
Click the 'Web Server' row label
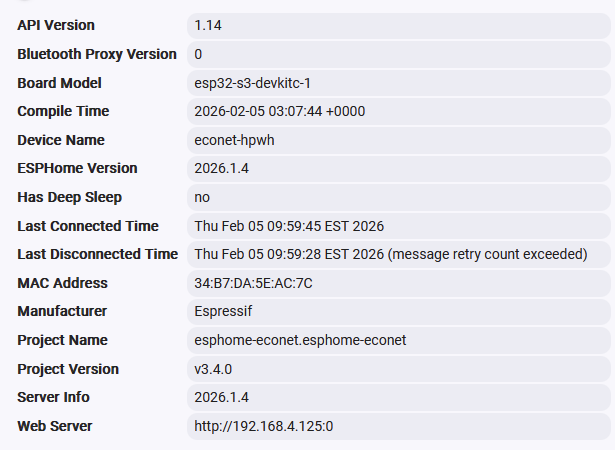pos(55,426)
